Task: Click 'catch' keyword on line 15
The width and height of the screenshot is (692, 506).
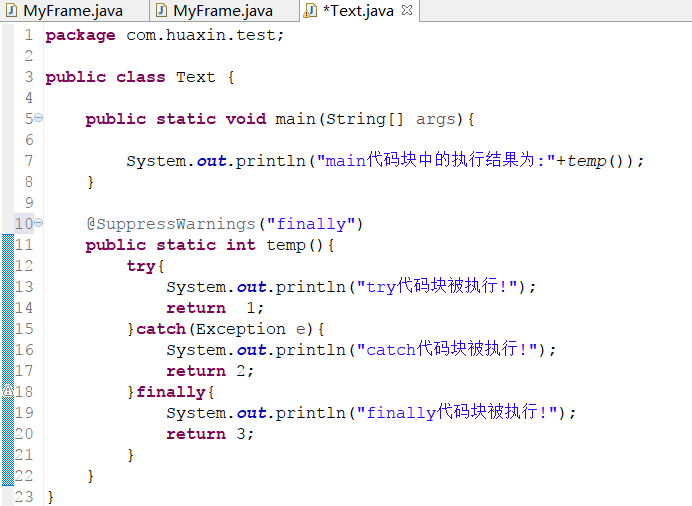Action: (161, 329)
